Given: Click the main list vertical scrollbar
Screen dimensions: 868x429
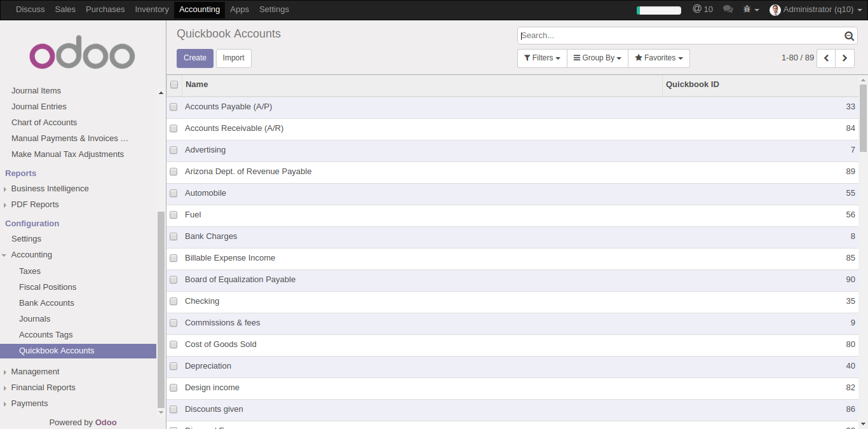Looking at the screenshot, I should coord(863,118).
